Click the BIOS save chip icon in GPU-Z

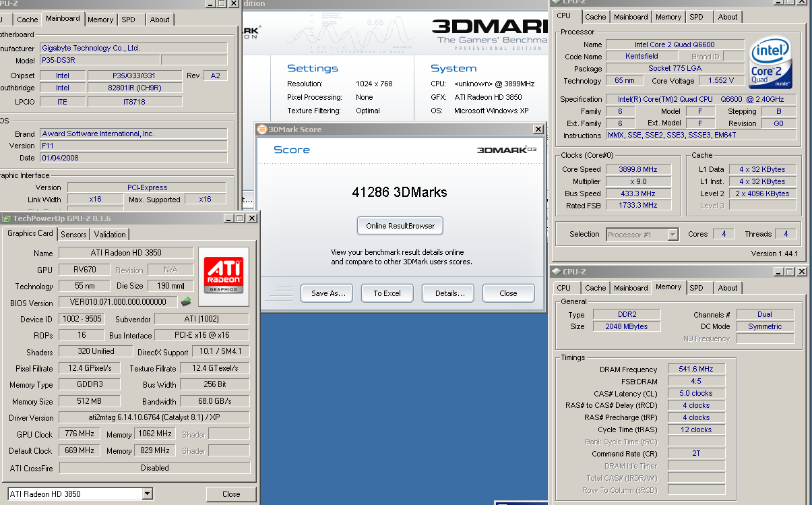coord(186,301)
